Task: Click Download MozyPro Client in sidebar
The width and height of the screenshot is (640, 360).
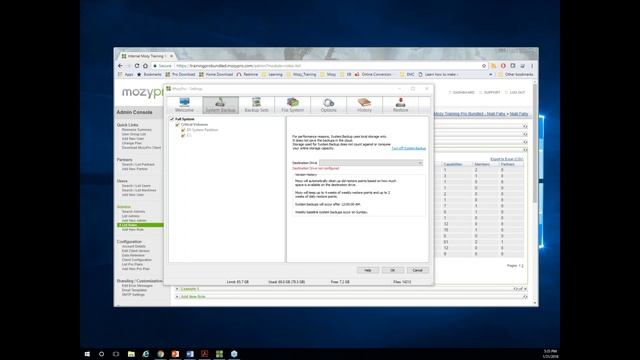Action: [141, 148]
